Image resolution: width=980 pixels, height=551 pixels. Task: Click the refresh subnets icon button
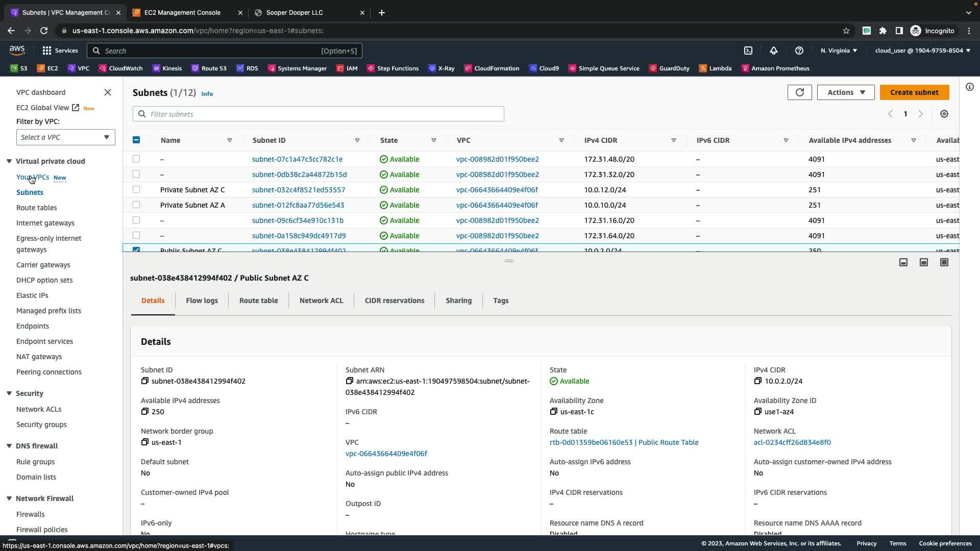799,92
